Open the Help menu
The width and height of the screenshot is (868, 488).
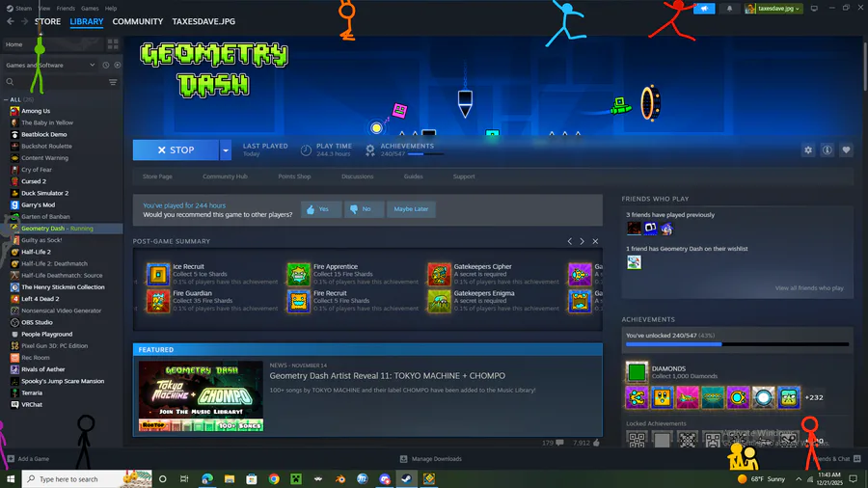[x=111, y=9]
